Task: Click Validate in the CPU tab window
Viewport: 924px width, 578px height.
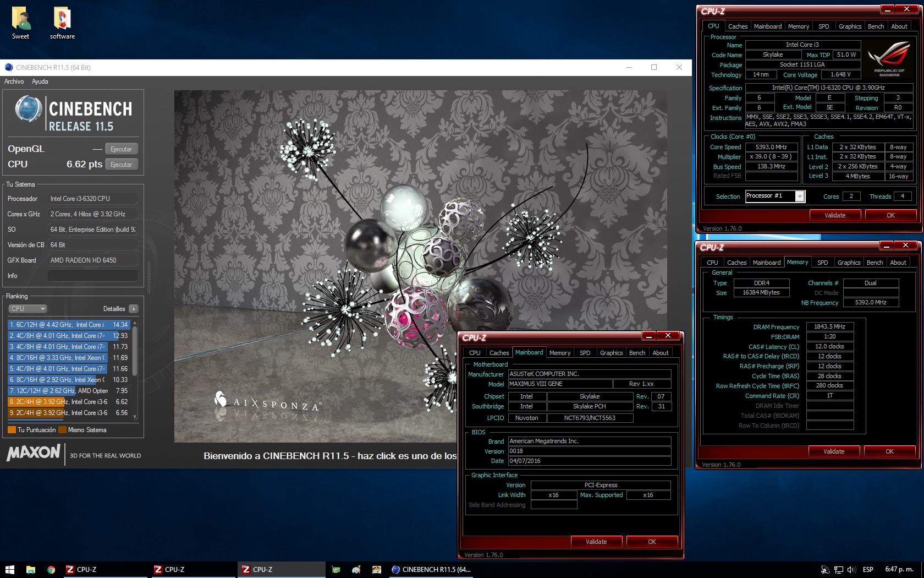Action: pyautogui.click(x=835, y=215)
